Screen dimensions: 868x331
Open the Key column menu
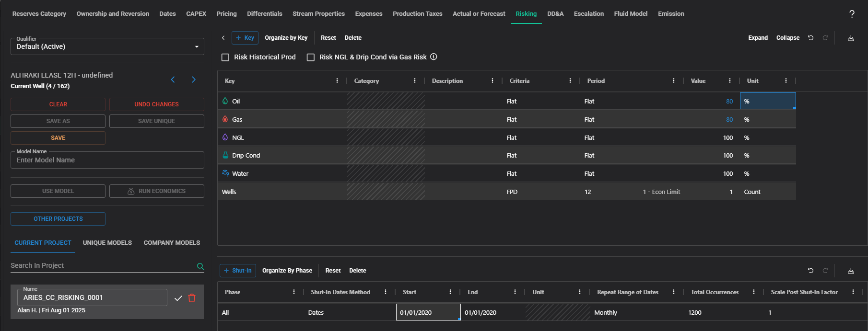337,81
